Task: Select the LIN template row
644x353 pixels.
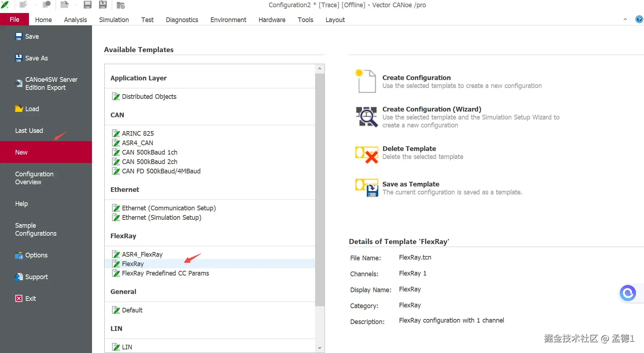Action: click(210, 347)
